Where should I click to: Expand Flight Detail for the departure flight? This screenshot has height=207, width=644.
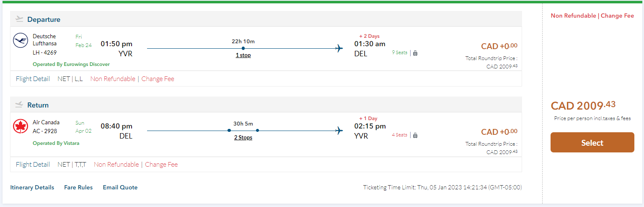click(x=33, y=79)
